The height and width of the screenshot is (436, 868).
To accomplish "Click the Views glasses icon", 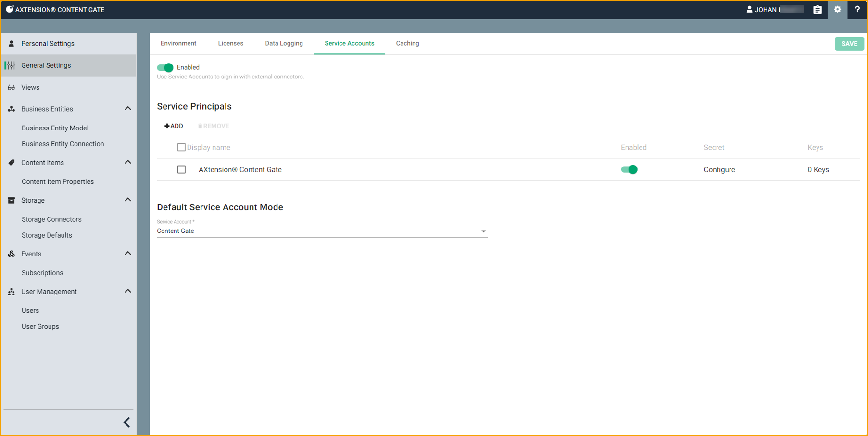I will tap(12, 88).
